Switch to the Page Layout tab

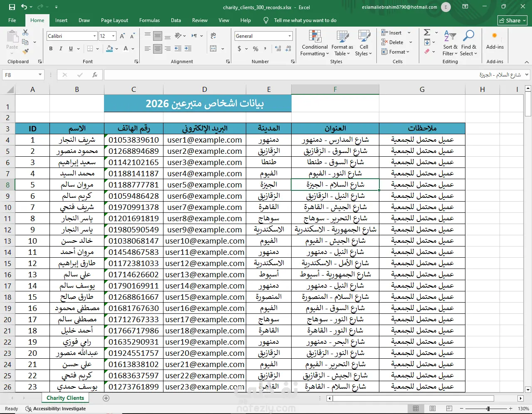coord(114,20)
